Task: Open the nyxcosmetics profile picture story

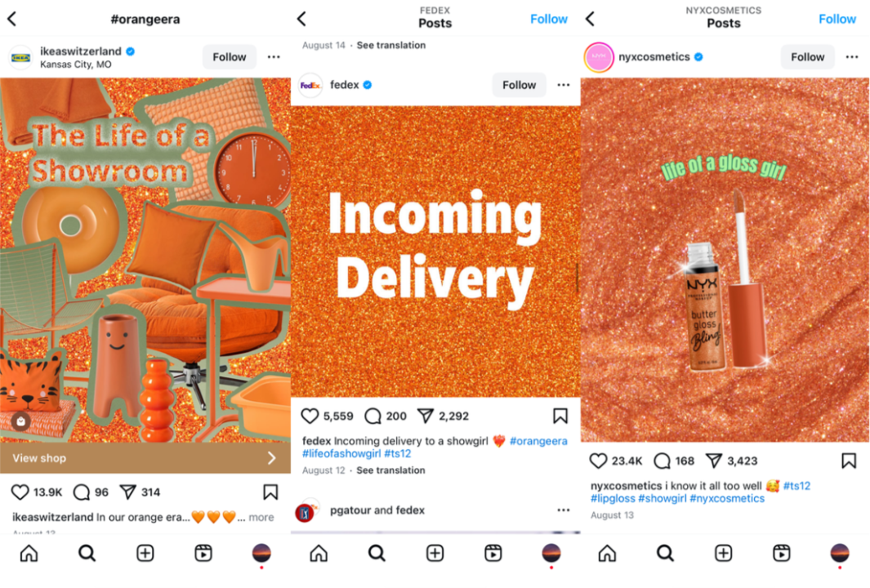Action: (x=599, y=57)
